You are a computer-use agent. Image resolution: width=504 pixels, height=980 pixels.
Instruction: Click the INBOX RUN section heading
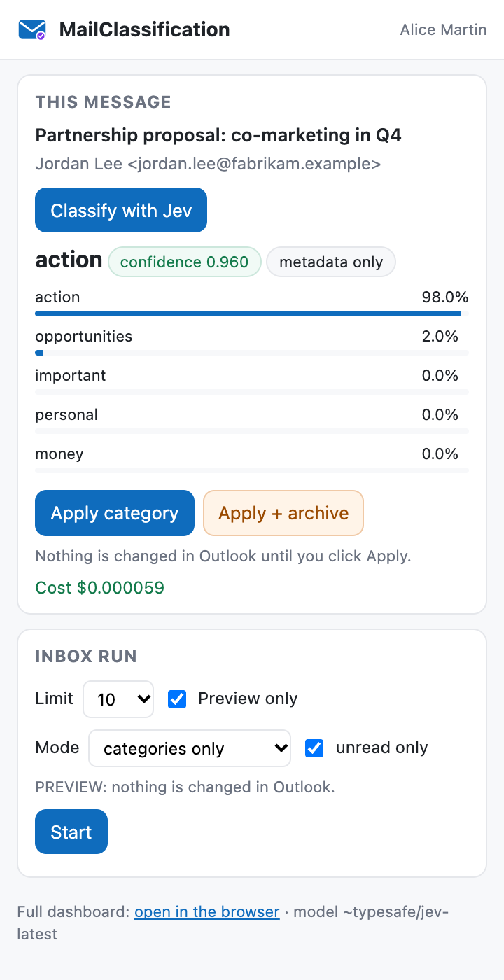pos(86,657)
